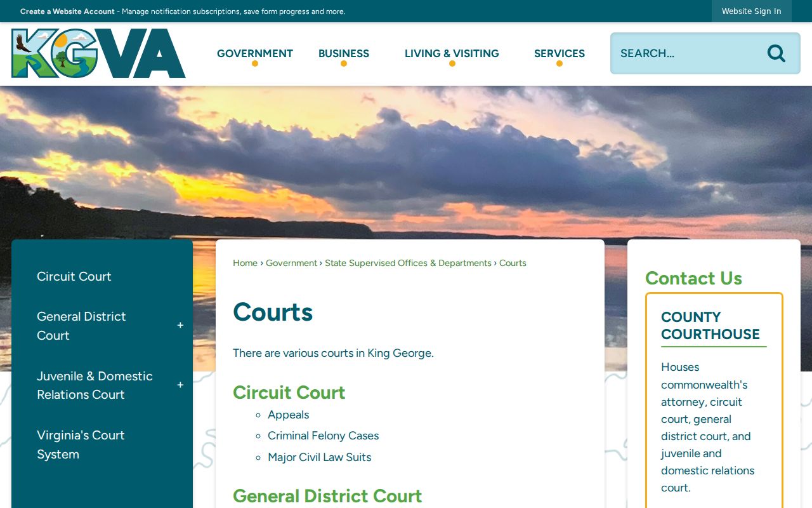This screenshot has width=812, height=508.
Task: Open State Supervised Offices & Departments breadcrumb
Action: 408,263
